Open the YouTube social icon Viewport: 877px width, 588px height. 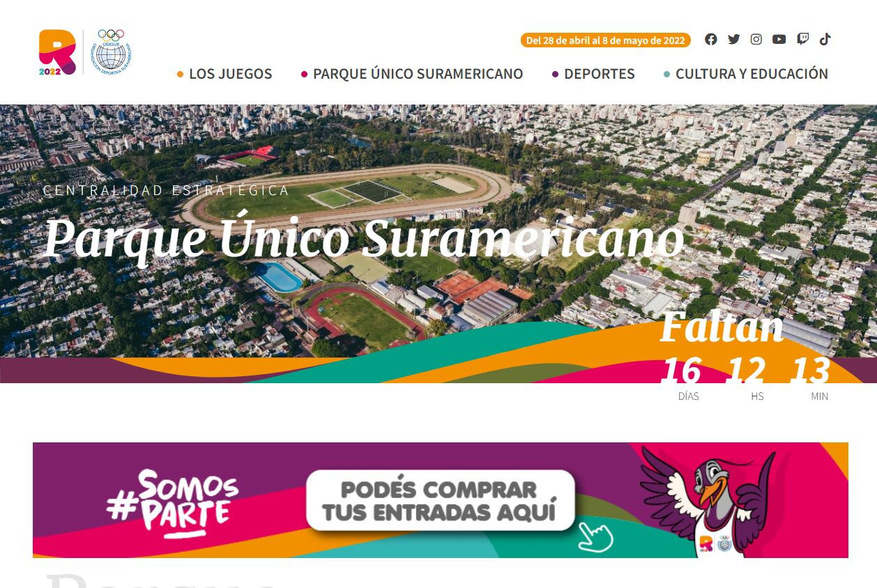779,40
